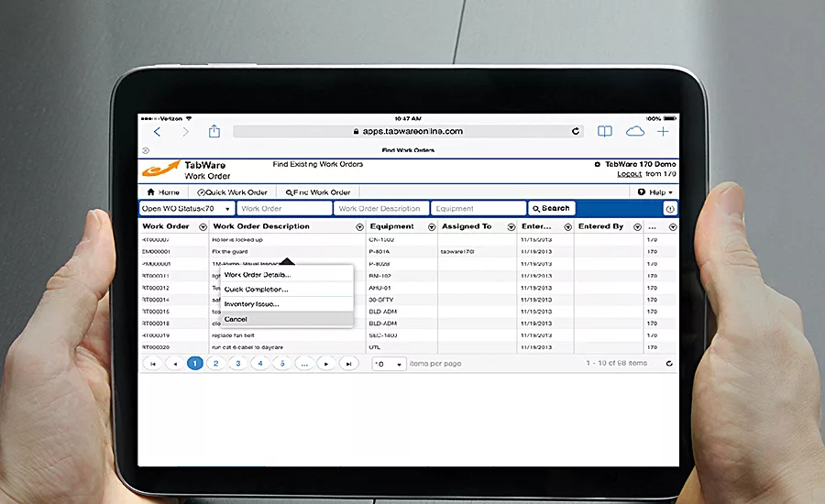The width and height of the screenshot is (825, 504).
Task: Open Quick Work Order menu item
Action: pos(232,192)
